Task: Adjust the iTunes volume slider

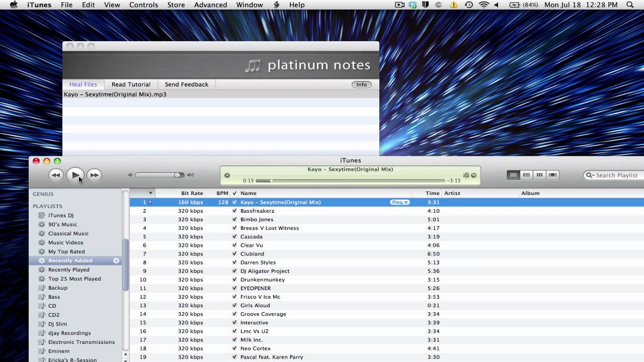Action: 159,175
